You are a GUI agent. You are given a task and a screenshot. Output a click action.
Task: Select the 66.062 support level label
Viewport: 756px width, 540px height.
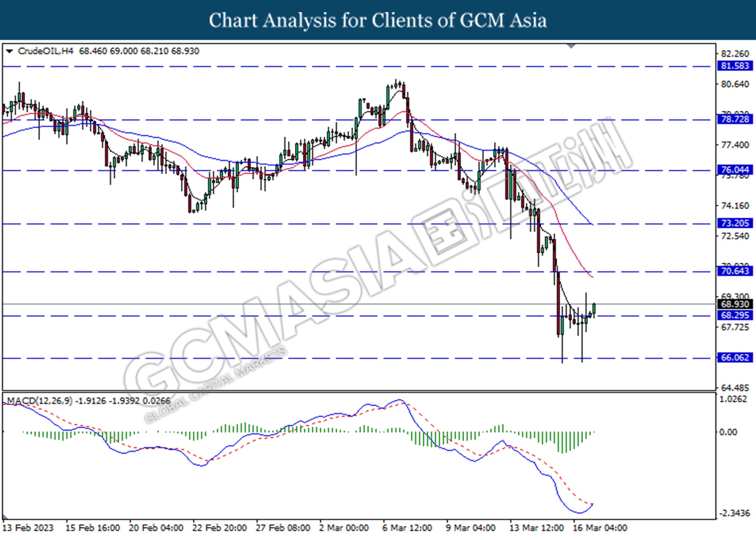pos(735,357)
